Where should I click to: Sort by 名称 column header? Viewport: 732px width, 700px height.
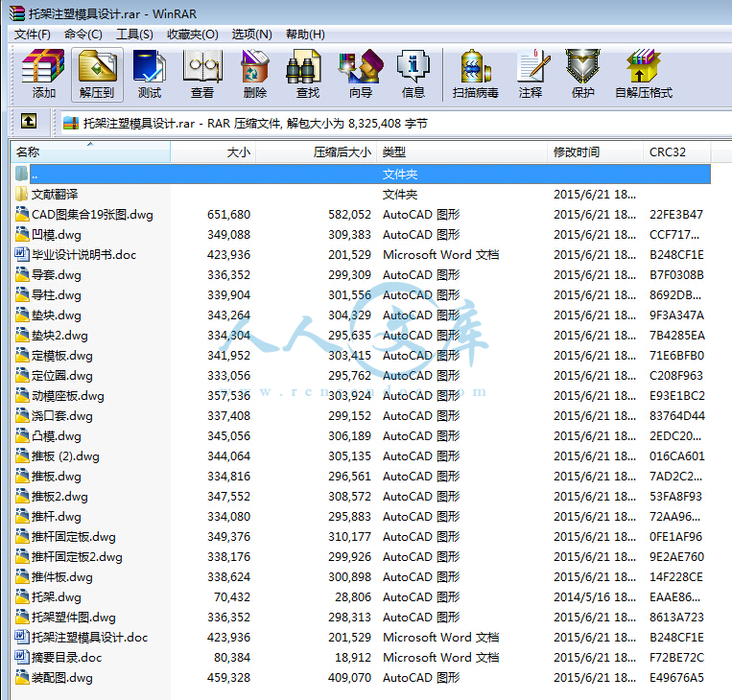click(90, 152)
